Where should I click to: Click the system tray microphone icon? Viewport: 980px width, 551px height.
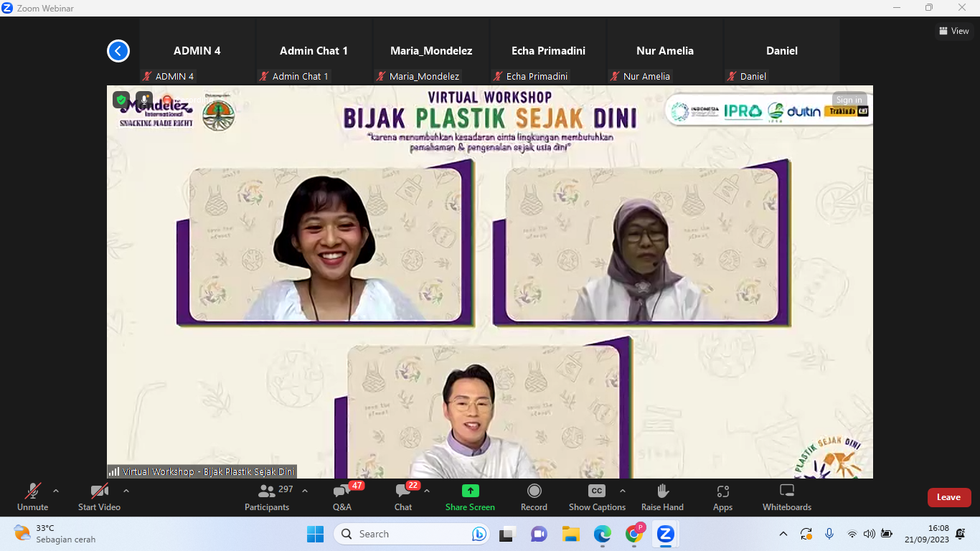click(829, 534)
